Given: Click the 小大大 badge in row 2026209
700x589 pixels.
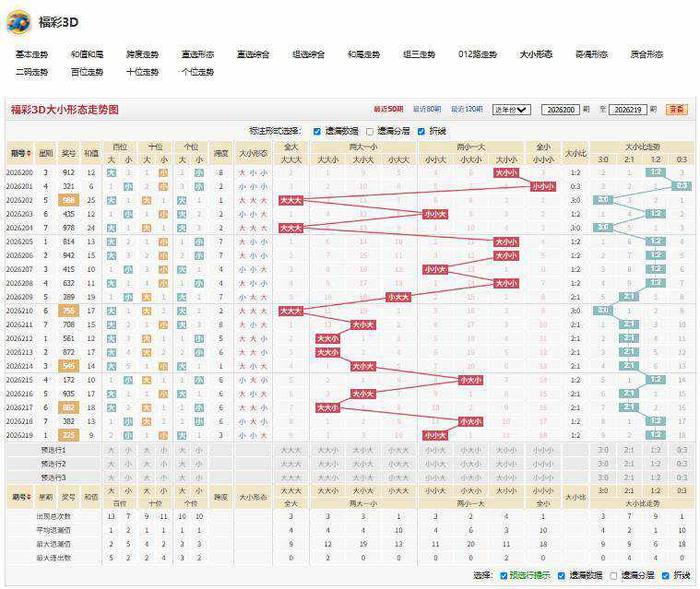Looking at the screenshot, I should 398,297.
